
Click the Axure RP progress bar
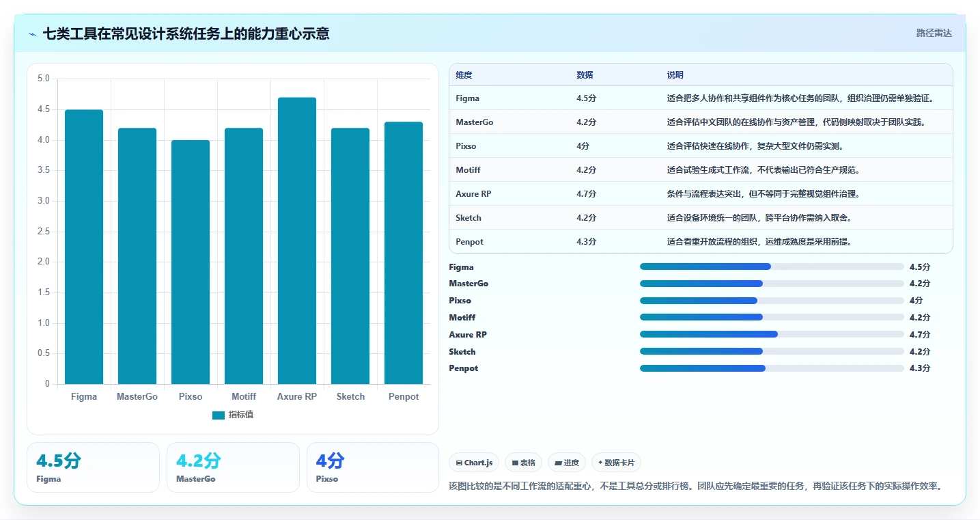(772, 334)
